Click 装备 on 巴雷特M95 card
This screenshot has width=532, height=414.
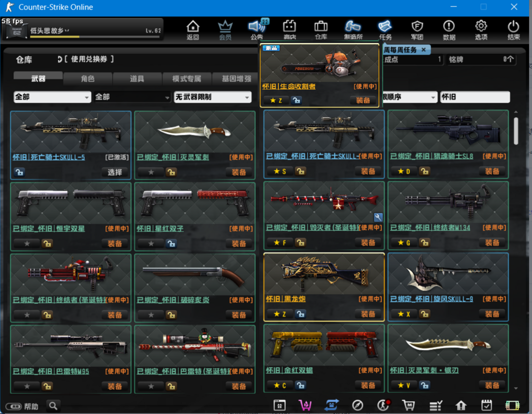coord(114,386)
